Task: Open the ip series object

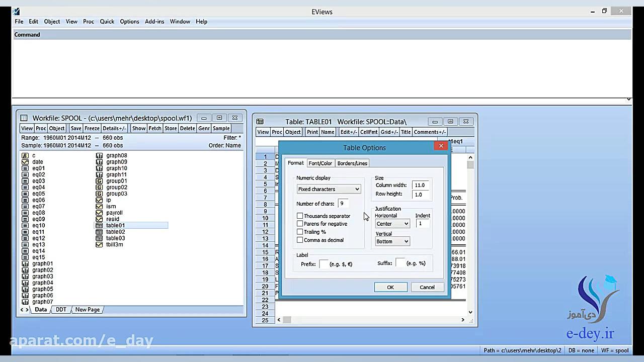Action: [x=109, y=200]
